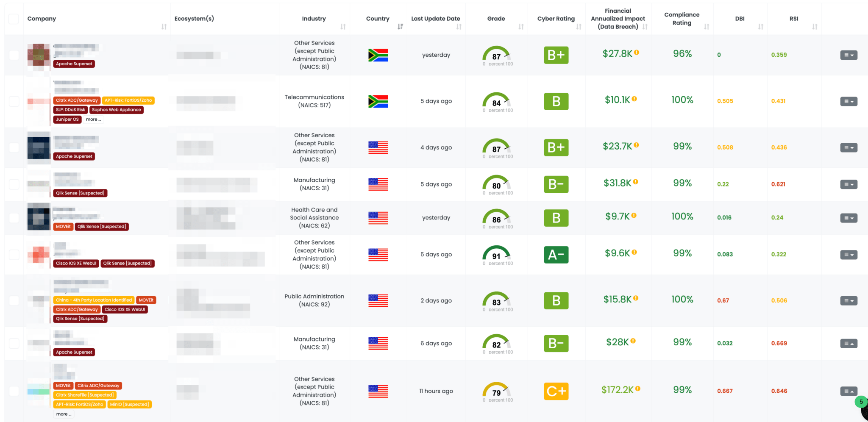The width and height of the screenshot is (868, 422).
Task: Click the Sophos Web Appliance tag
Action: (116, 110)
